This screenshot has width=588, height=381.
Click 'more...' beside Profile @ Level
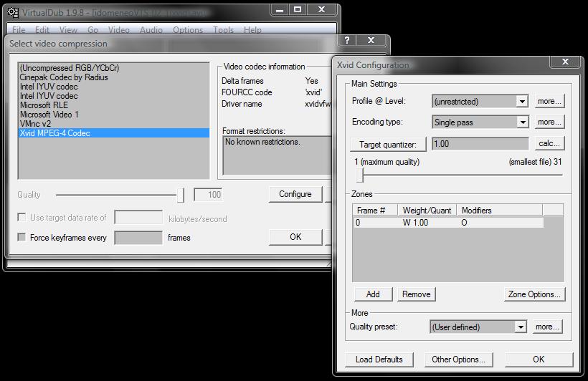click(x=549, y=101)
